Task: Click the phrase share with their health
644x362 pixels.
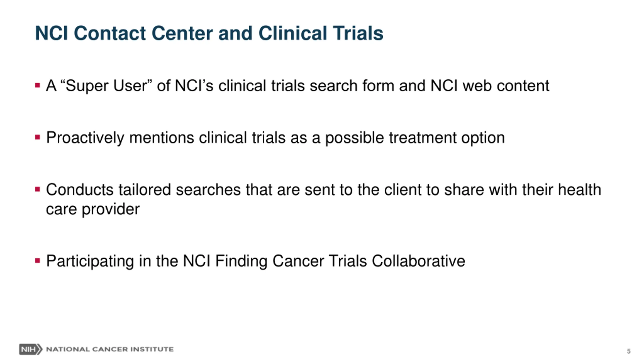Action: [x=523, y=190]
